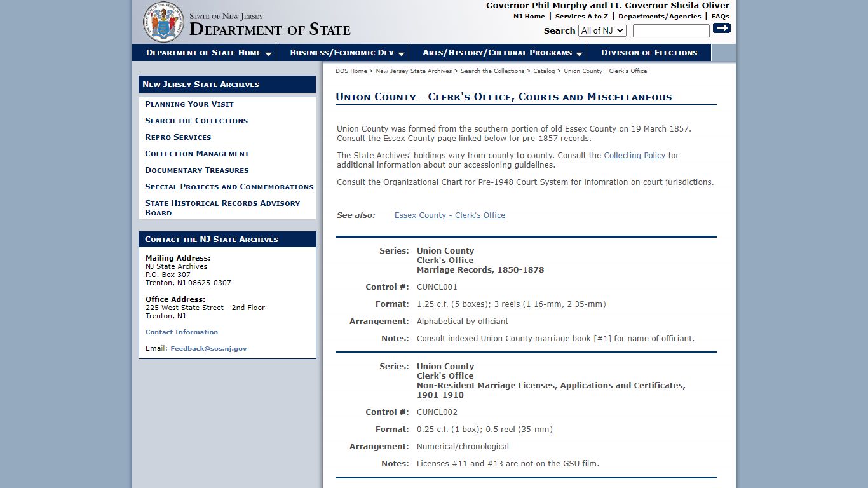Click Feedback@sos.nj.gov email link
Image resolution: width=868 pixels, height=488 pixels.
click(x=208, y=349)
